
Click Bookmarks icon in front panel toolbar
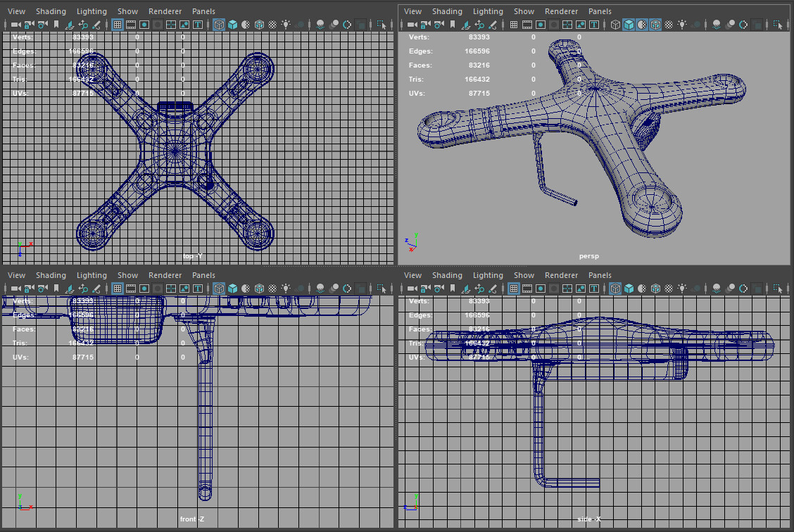tap(56, 289)
